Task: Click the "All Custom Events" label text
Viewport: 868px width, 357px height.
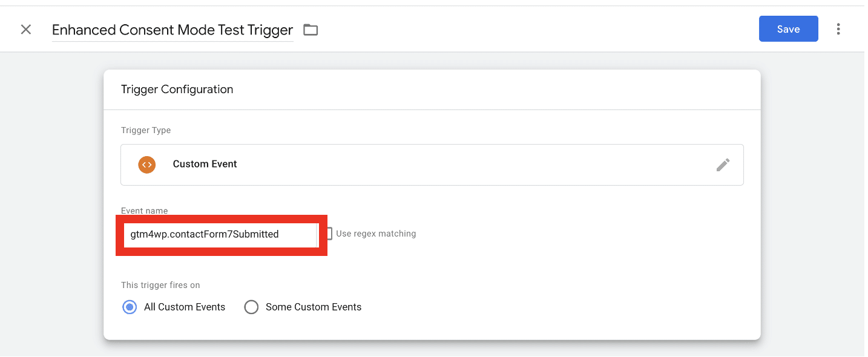Action: (184, 307)
